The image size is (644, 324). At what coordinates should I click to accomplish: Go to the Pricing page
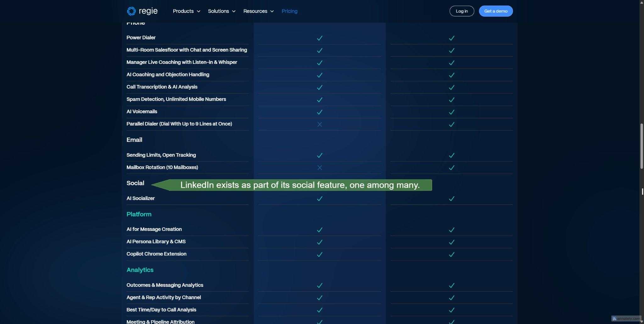click(x=289, y=11)
